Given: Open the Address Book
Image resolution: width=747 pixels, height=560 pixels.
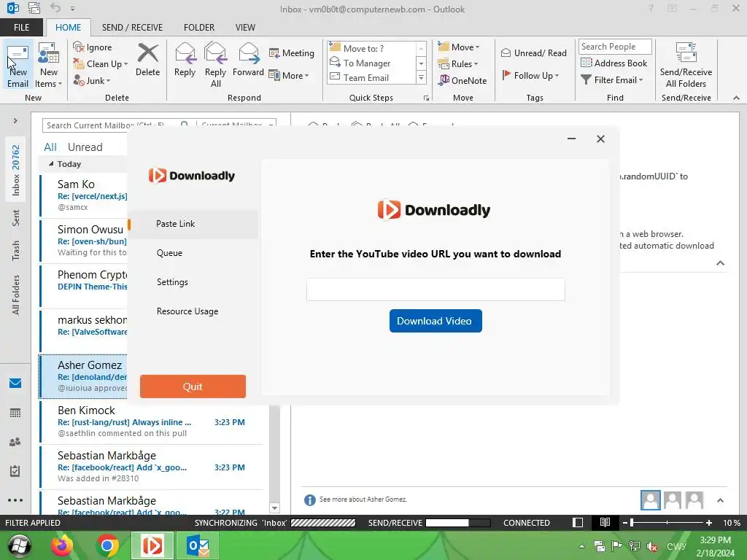Looking at the screenshot, I should pos(614,63).
